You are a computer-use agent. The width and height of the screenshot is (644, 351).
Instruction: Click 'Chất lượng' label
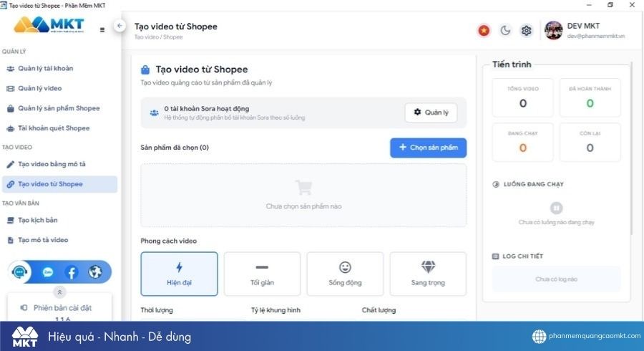(379, 310)
